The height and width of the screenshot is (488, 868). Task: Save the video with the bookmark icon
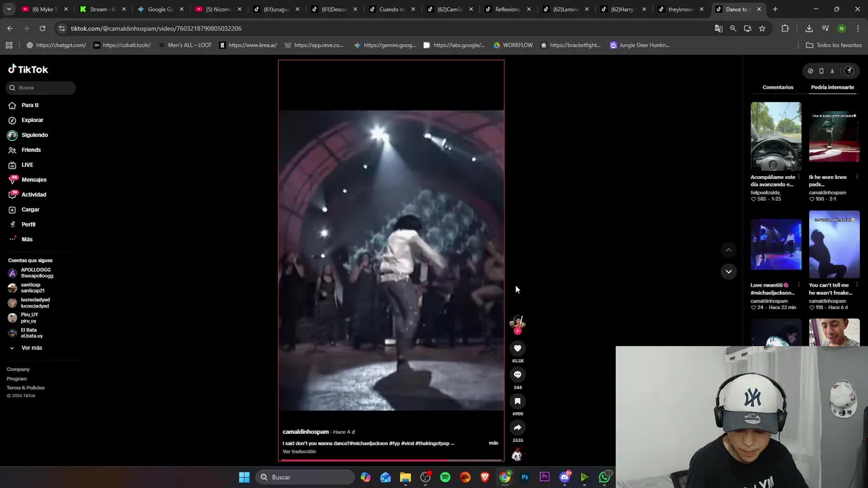point(517,401)
